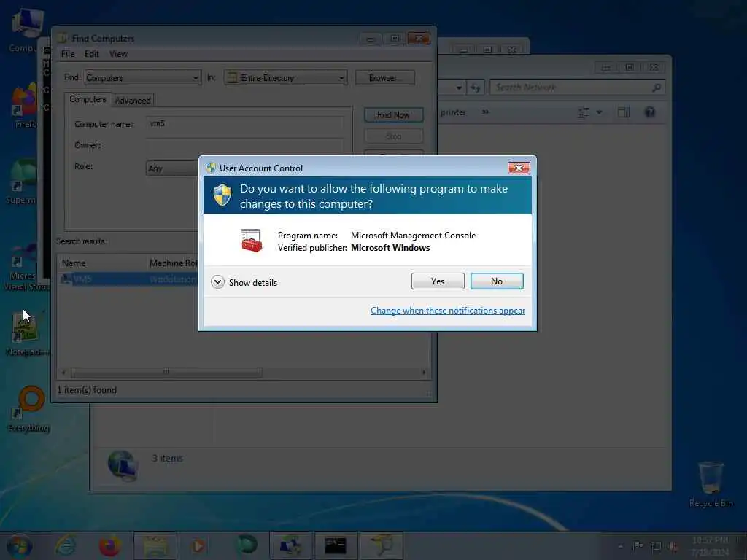Click the help question mark icon in Explorer

tap(649, 112)
